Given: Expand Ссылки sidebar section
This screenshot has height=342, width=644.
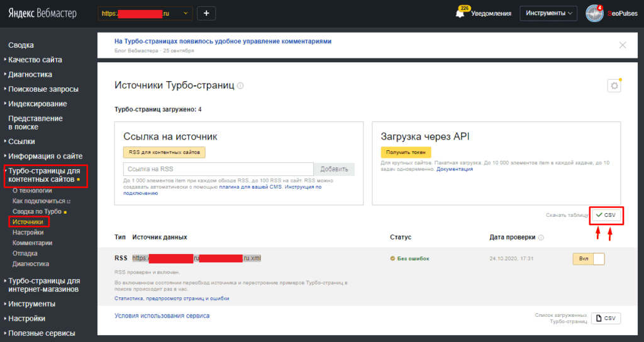Looking at the screenshot, I should 21,141.
